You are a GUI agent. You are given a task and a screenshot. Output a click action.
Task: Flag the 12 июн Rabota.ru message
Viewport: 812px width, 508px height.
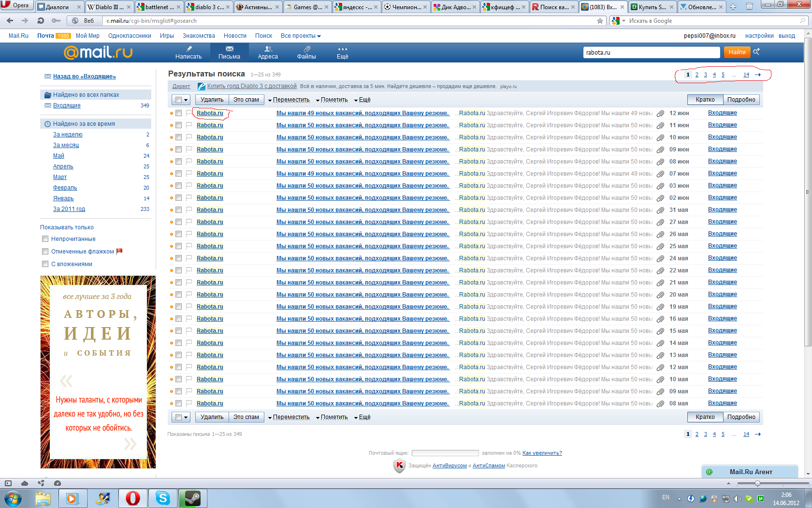coord(189,113)
